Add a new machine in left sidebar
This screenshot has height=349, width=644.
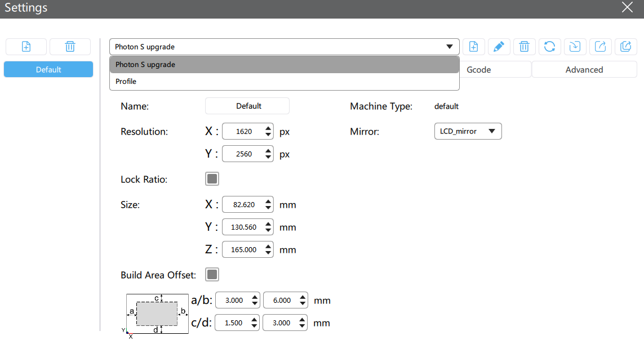coord(26,47)
